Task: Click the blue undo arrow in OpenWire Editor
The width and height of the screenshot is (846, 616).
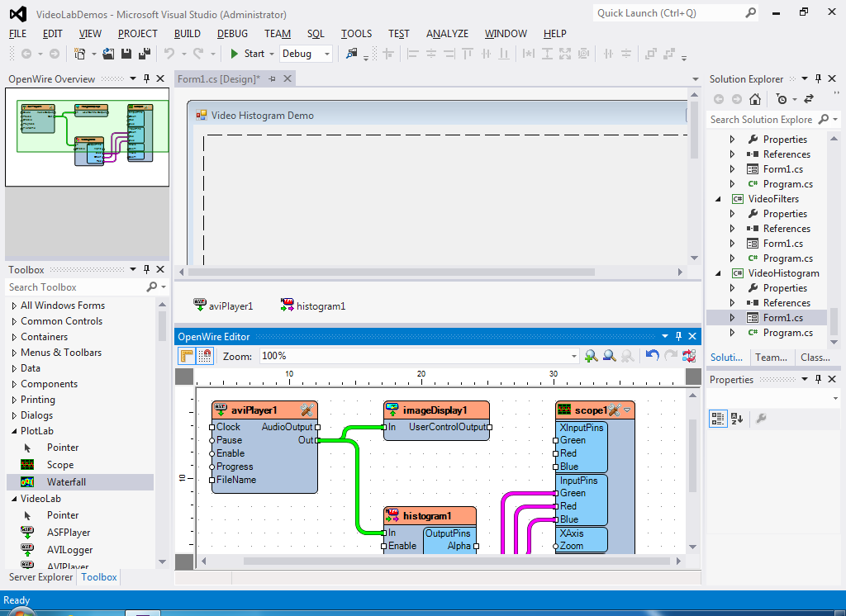Action: pos(653,355)
